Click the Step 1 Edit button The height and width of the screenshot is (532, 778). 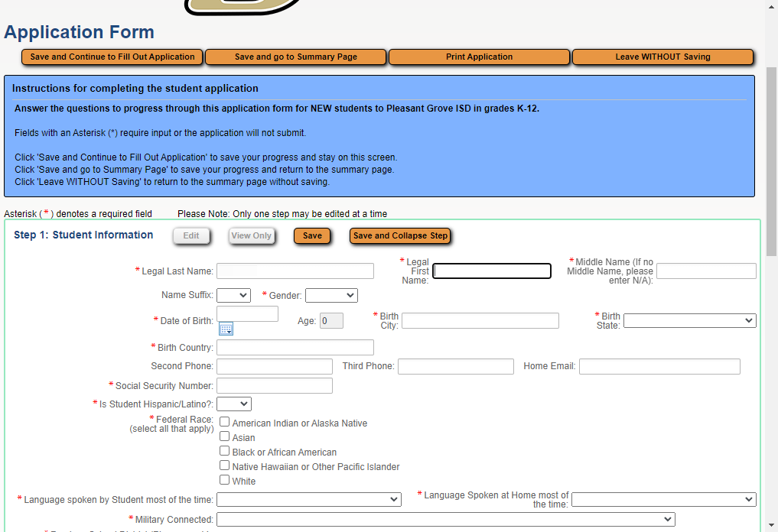191,236
